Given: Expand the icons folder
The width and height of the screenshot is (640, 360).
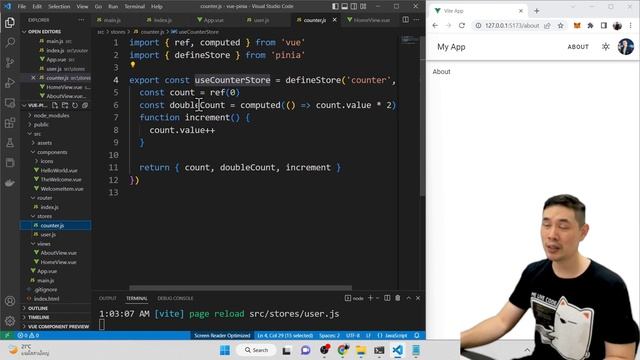Looking at the screenshot, I should tap(47, 161).
